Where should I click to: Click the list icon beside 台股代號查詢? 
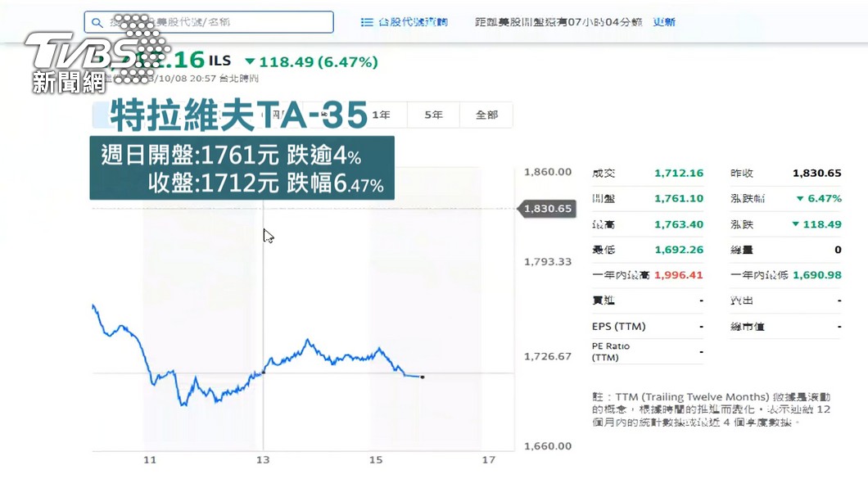click(367, 22)
